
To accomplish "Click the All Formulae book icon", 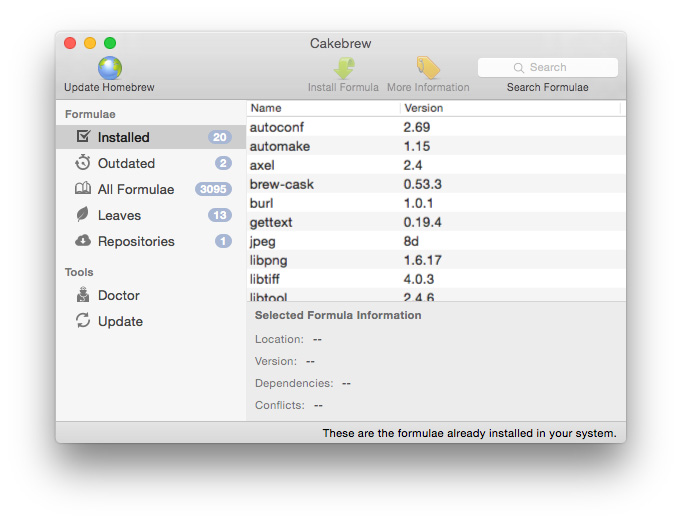I will (x=83, y=188).
